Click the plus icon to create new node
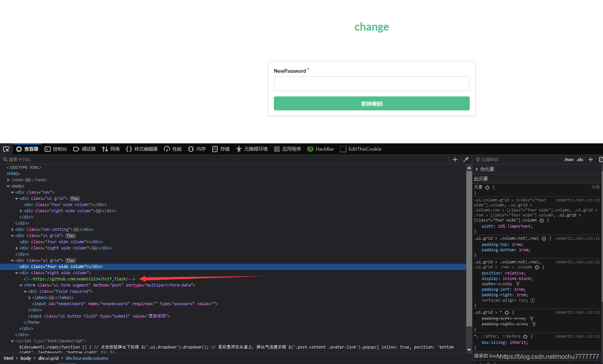The width and height of the screenshot is (603, 364). point(455,160)
